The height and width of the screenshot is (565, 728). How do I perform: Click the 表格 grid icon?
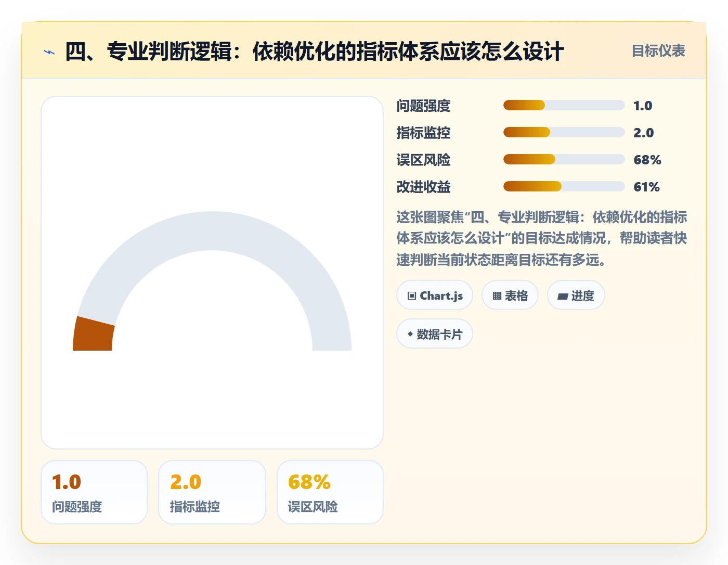coord(497,296)
